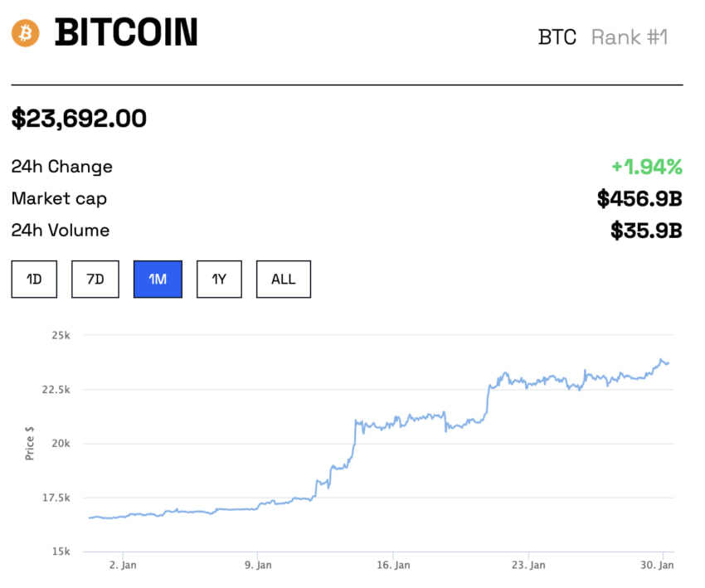Click the $35.9B 24h volume value

pos(647,231)
